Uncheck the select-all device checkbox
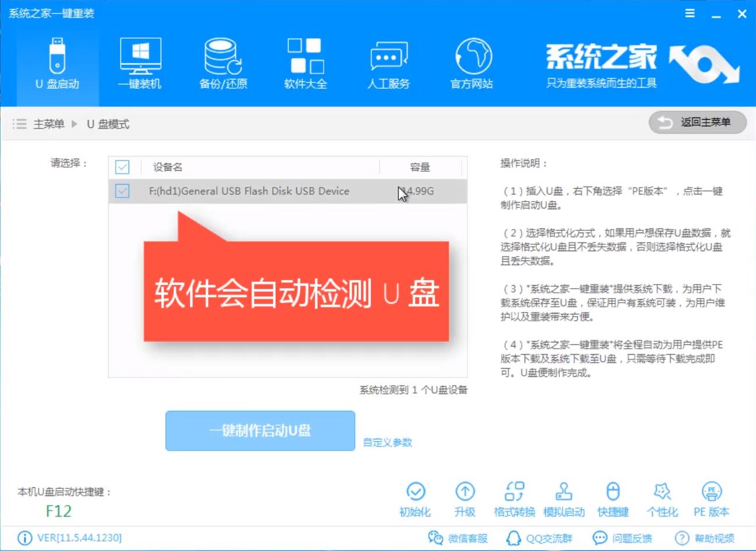This screenshot has height=551, width=756. [122, 168]
